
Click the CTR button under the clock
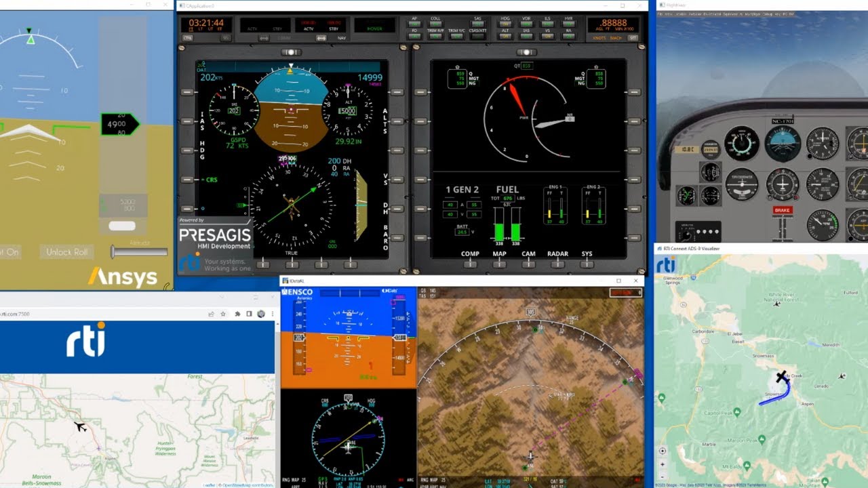click(x=187, y=38)
